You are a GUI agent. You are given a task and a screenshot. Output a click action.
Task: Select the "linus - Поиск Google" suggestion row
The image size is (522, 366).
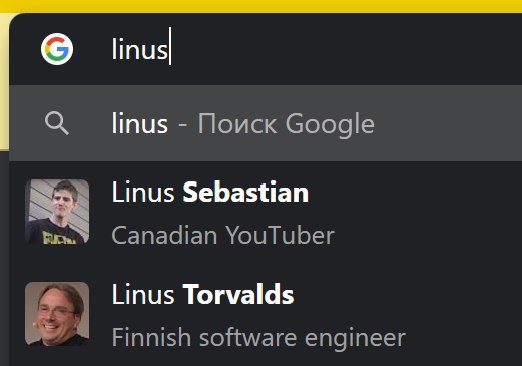(266, 123)
